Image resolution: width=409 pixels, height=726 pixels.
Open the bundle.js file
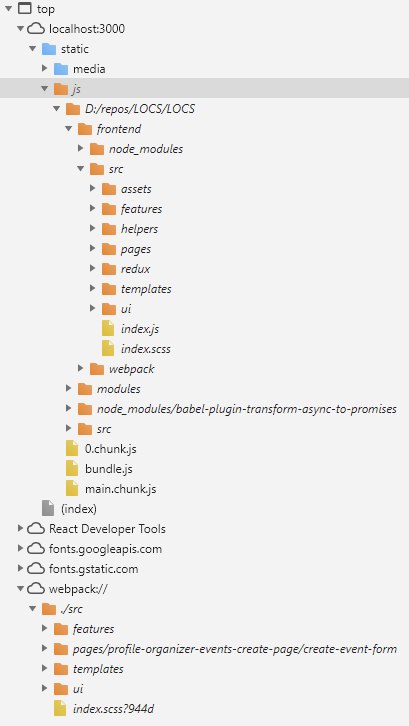coord(109,469)
